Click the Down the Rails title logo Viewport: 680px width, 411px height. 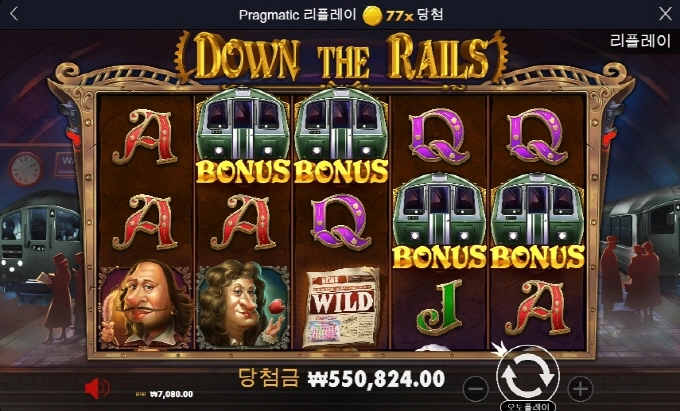click(x=341, y=57)
